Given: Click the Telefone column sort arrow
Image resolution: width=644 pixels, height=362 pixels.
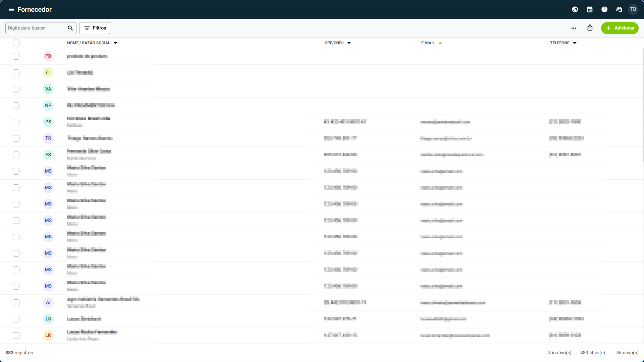Looking at the screenshot, I should 575,43.
